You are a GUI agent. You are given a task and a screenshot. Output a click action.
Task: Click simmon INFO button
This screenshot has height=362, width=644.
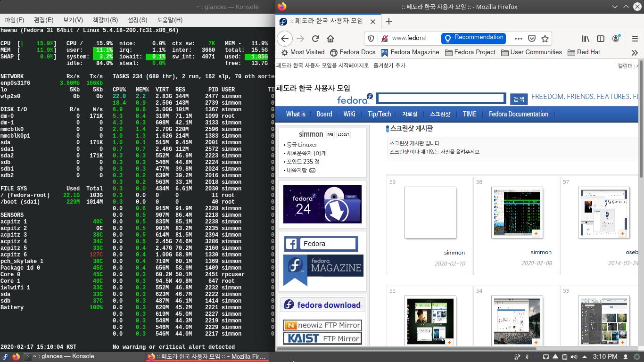tap(330, 135)
